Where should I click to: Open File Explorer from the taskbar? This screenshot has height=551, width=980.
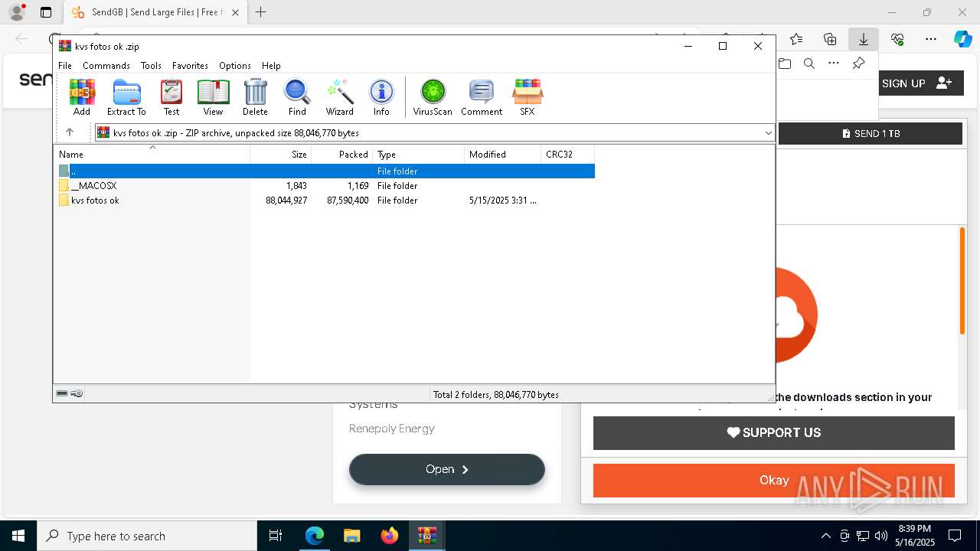(351, 536)
